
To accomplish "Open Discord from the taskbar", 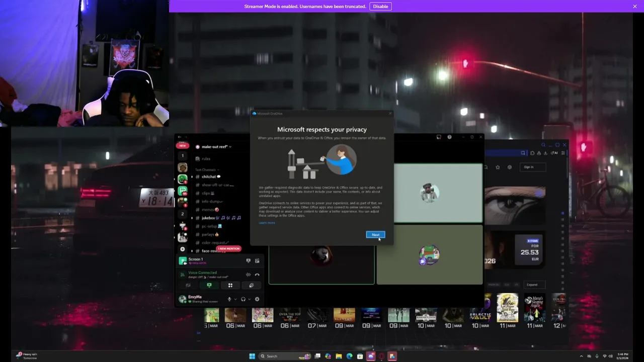I will tap(371, 356).
